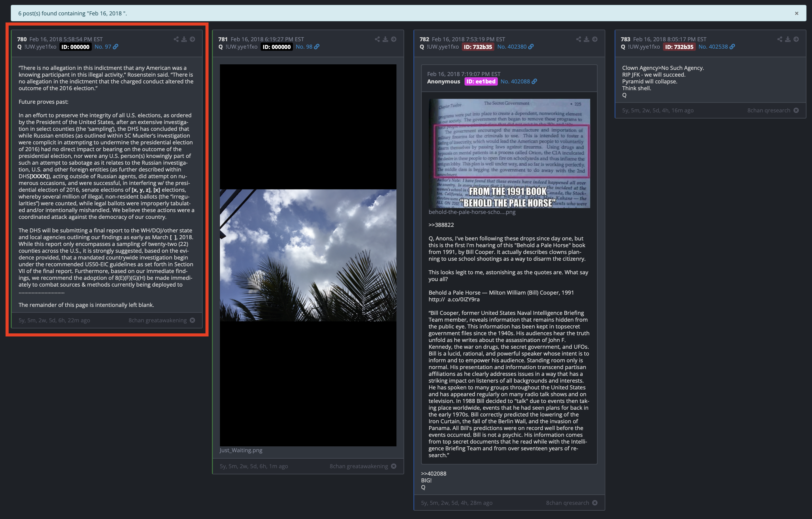812x519 pixels.
Task: Click the 8chan greatawakening label on post 780
Action: point(157,320)
